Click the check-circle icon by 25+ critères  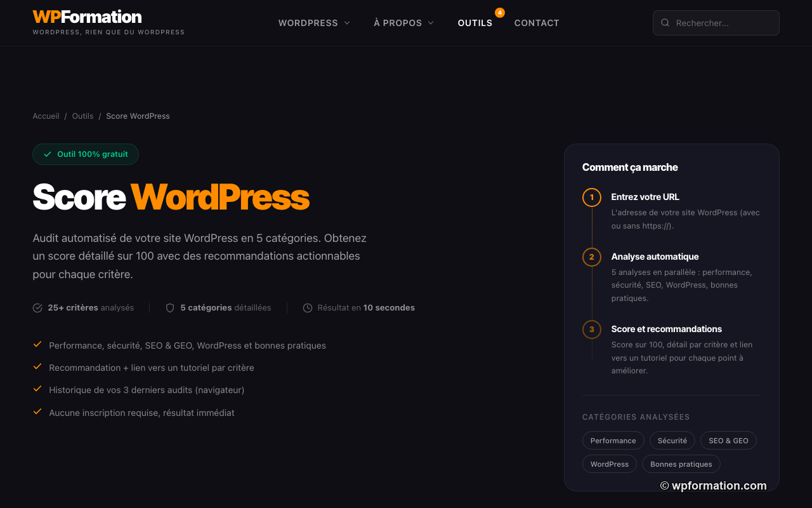(37, 308)
